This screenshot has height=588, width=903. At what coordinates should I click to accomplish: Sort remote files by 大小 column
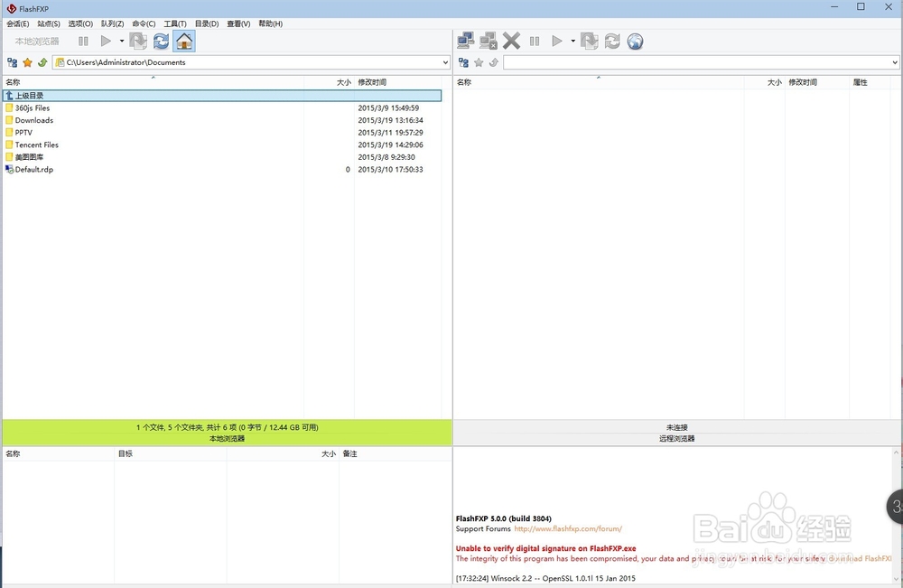coord(764,82)
